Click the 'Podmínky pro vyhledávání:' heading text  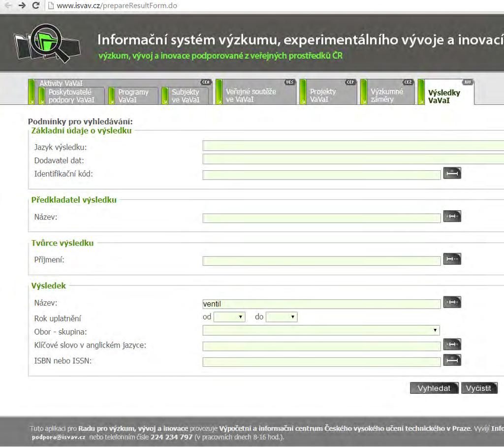click(x=80, y=122)
